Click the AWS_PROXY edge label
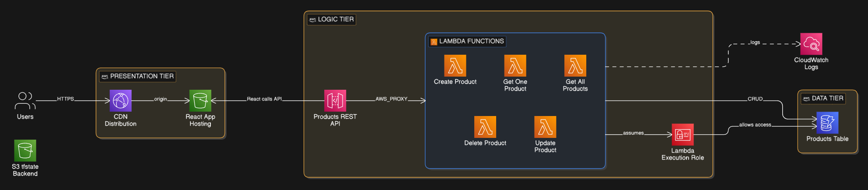 (392, 99)
